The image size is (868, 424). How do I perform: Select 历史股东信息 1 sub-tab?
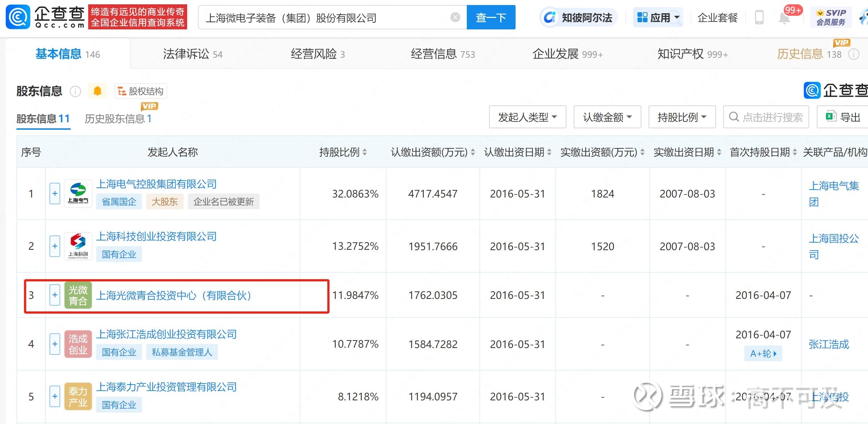(x=118, y=119)
